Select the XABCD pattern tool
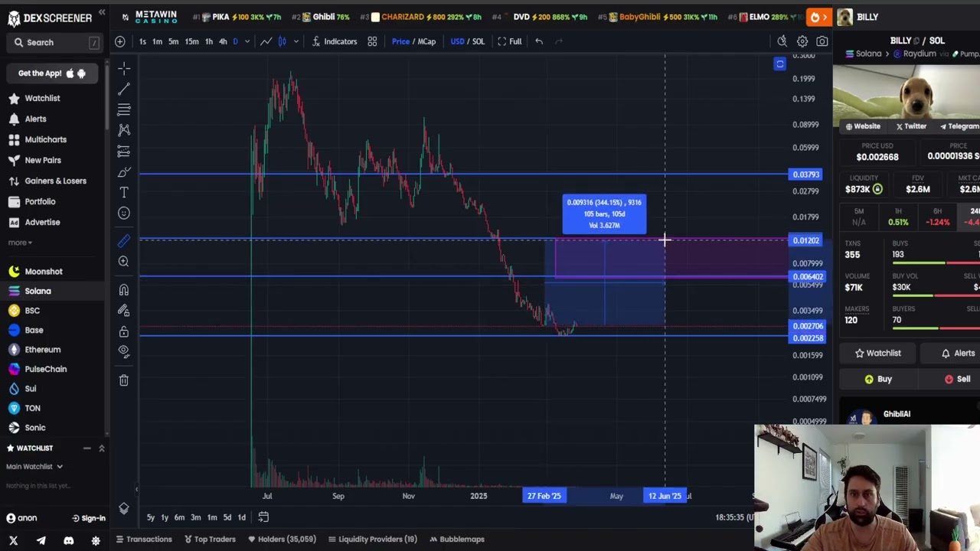This screenshot has height=551, width=980. click(124, 130)
